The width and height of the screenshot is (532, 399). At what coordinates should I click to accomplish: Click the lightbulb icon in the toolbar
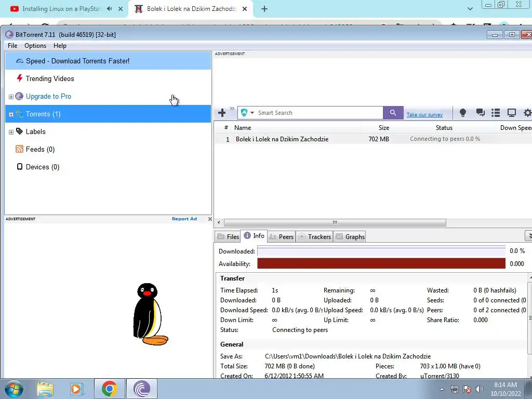(462, 113)
